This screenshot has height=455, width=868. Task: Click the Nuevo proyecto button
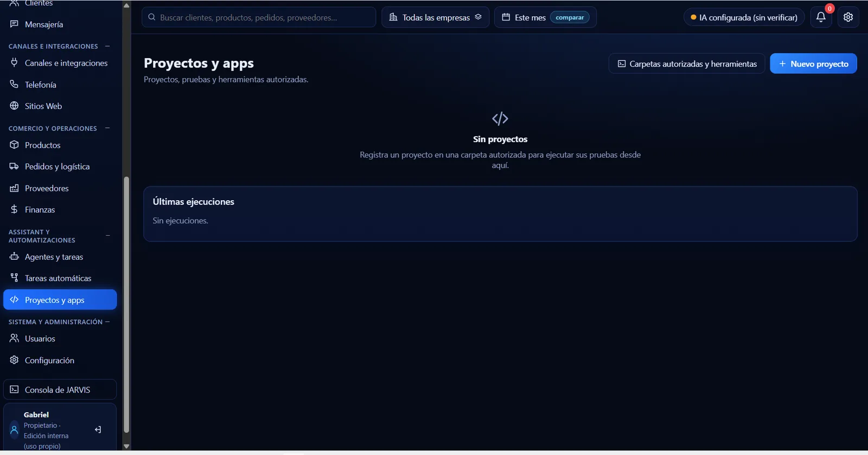tap(813, 63)
